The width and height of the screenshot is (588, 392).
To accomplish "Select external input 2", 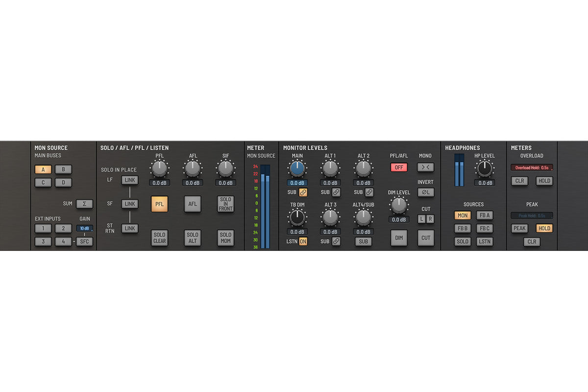I will pyautogui.click(x=63, y=228).
